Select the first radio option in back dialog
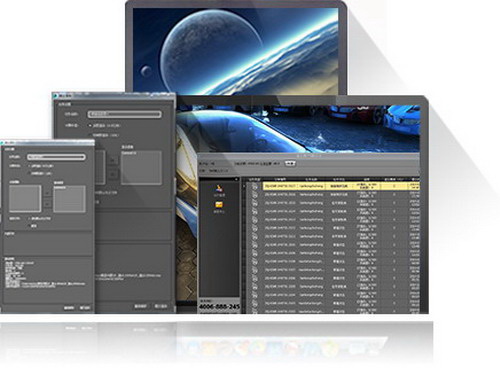This screenshot has height=368, width=500. tap(90, 126)
